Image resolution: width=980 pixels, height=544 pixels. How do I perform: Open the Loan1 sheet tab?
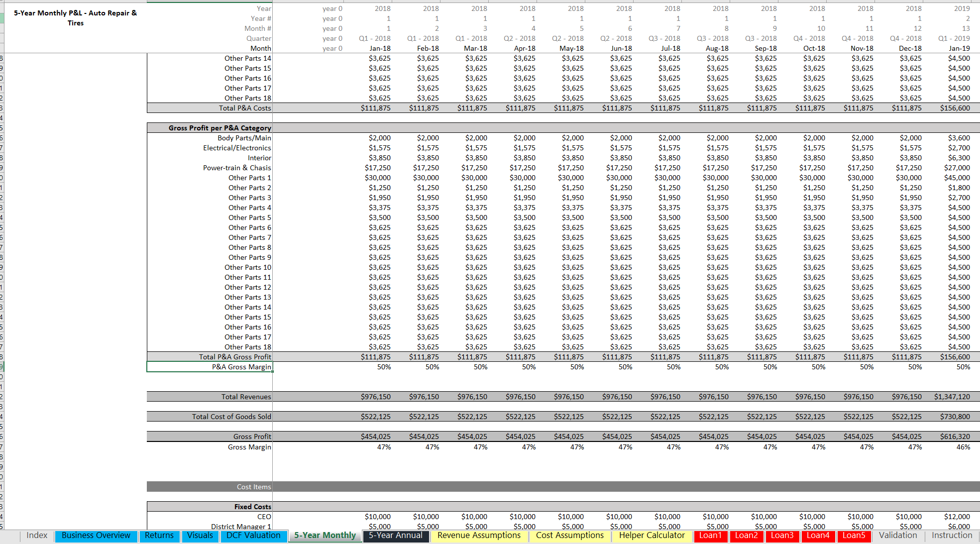tap(710, 536)
